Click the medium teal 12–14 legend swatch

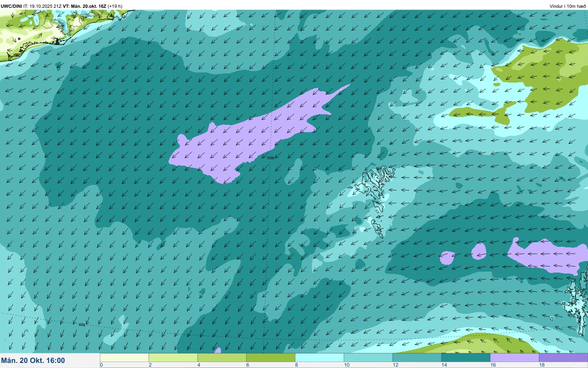pyautogui.click(x=417, y=357)
